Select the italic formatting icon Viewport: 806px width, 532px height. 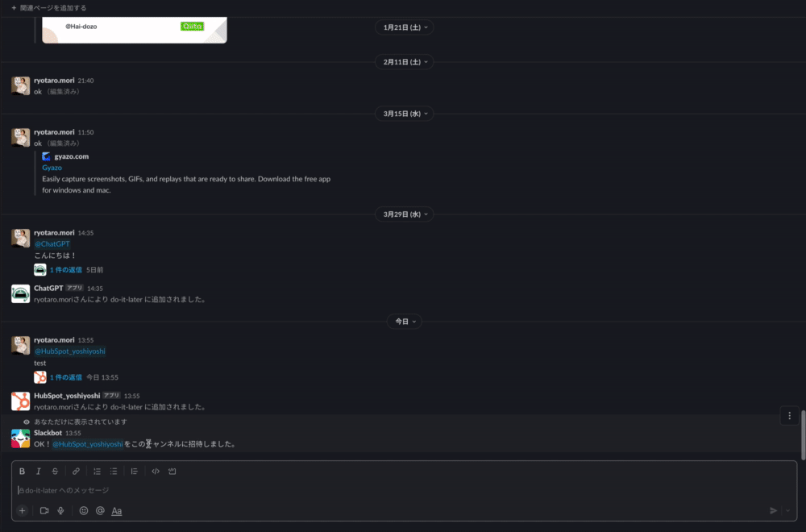(x=37, y=471)
